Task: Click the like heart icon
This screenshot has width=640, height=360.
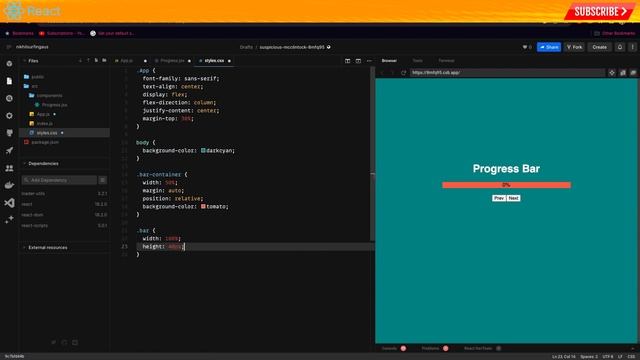Action: coord(525,47)
